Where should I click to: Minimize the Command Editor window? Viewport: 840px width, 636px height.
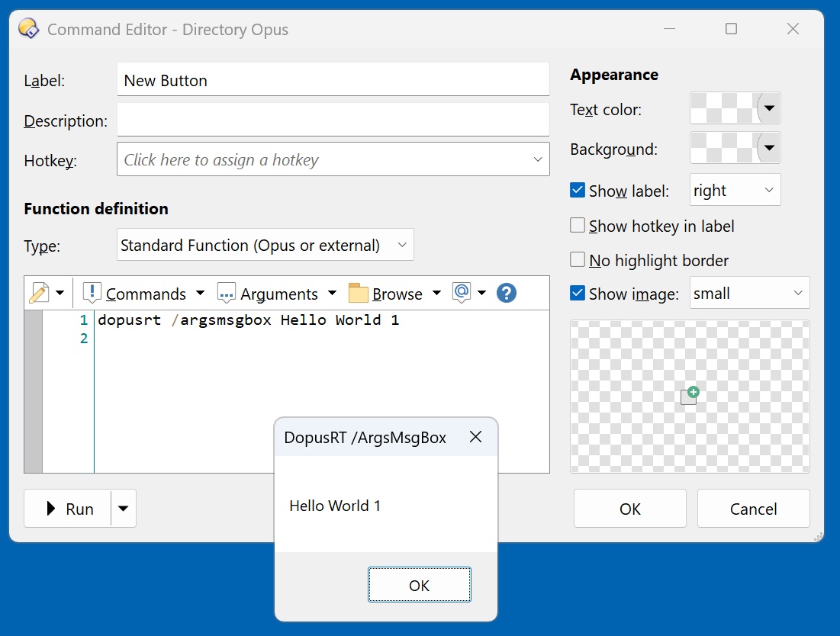pyautogui.click(x=670, y=28)
